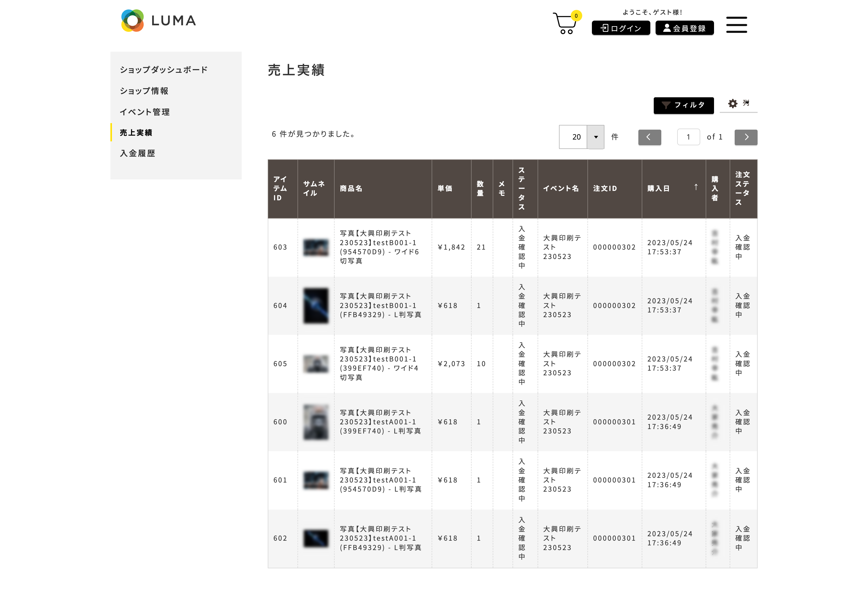Go to 入金履歴 in the sidebar
Viewport: 868px width, 615px height.
138,153
